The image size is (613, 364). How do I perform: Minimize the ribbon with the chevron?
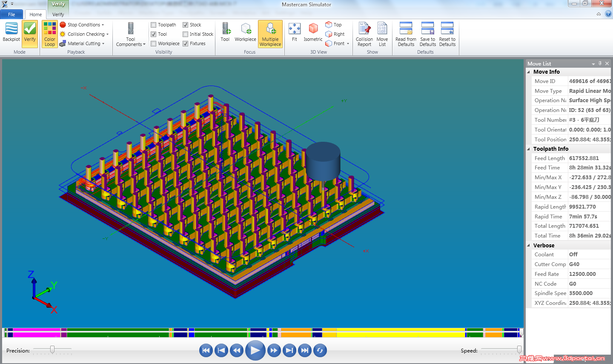tap(599, 14)
